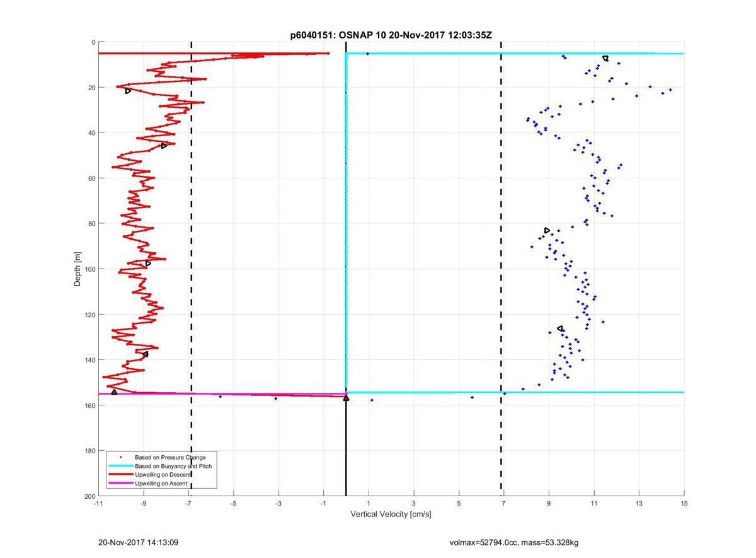Viewport: 756px width, 558px height.
Task: Select the 'Depth [m]' y-axis label
Action: pyautogui.click(x=77, y=269)
